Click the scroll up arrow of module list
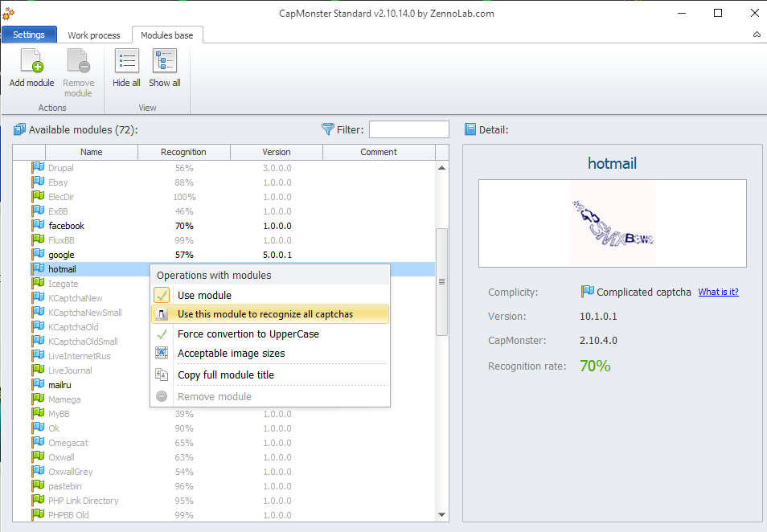 pyautogui.click(x=441, y=168)
